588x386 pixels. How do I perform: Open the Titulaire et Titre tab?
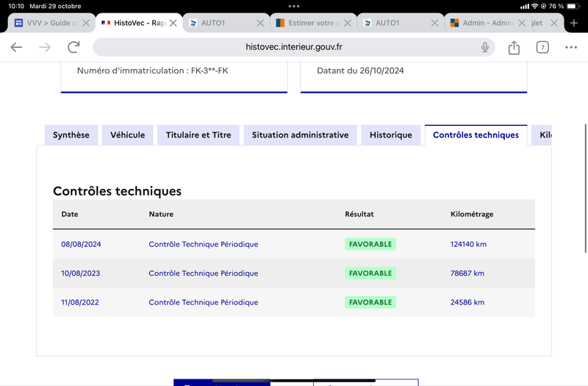198,135
